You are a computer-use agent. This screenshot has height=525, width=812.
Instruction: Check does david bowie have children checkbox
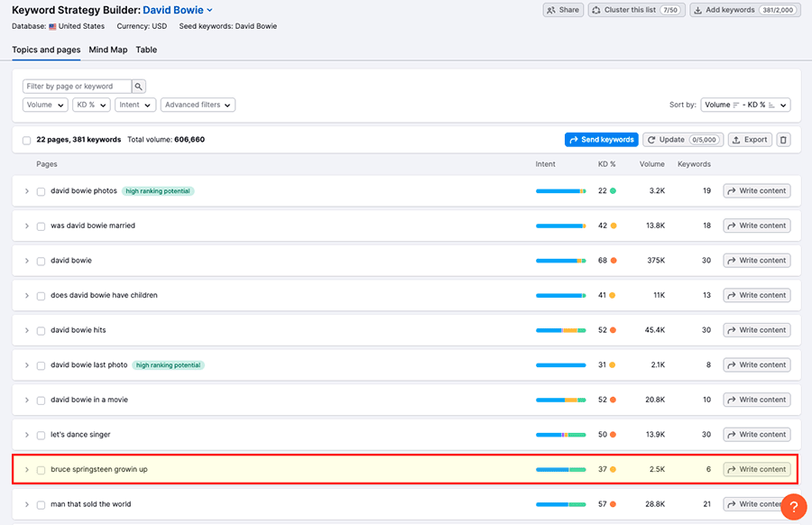(x=41, y=296)
